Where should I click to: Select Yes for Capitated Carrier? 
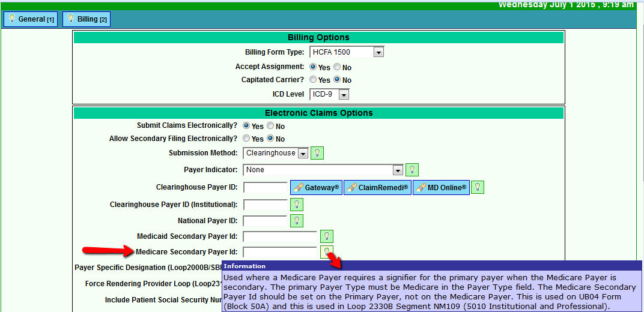click(312, 80)
